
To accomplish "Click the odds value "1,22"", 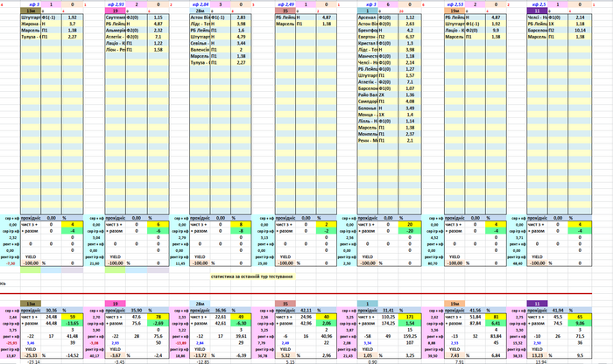I will coord(158,44).
